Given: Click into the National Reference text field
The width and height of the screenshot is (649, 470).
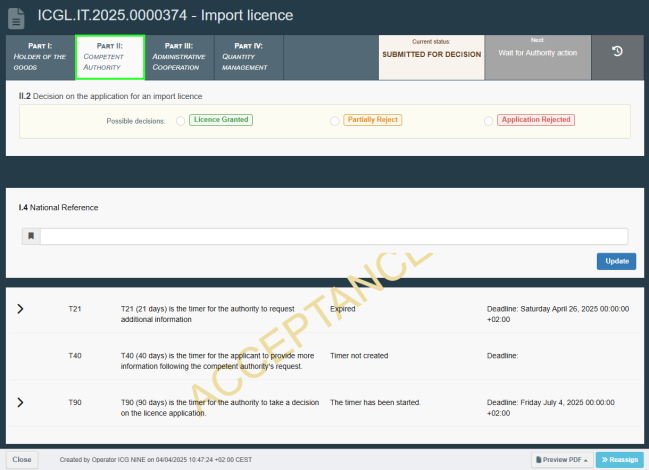Looking at the screenshot, I should coord(333,237).
